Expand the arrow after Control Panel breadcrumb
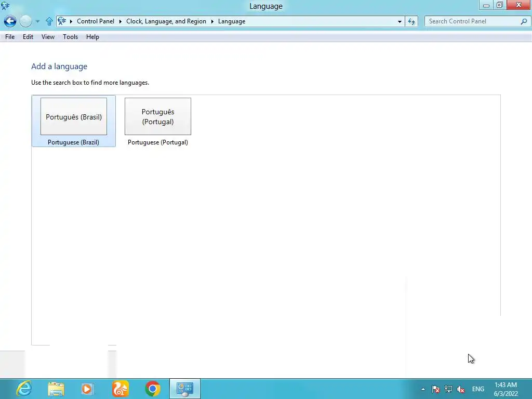Viewport: 532px width, 399px height. (x=120, y=21)
